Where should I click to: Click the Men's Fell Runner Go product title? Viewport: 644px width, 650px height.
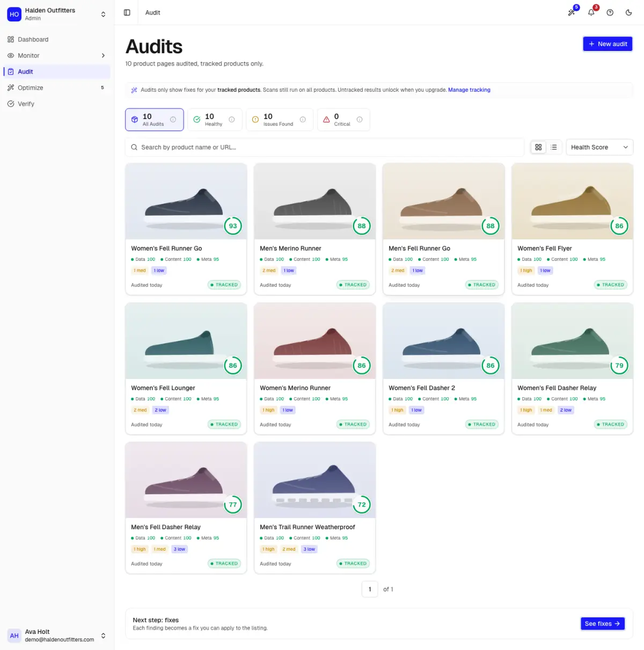420,249
